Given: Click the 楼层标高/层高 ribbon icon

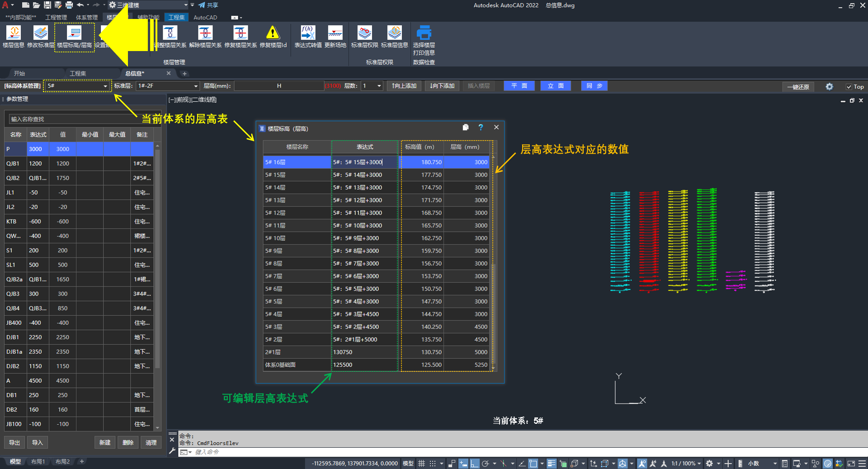Looking at the screenshot, I should tap(74, 36).
